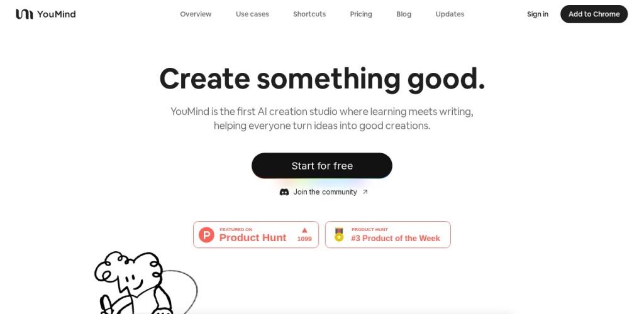Click the Start for free button
644x314 pixels.
tap(322, 166)
